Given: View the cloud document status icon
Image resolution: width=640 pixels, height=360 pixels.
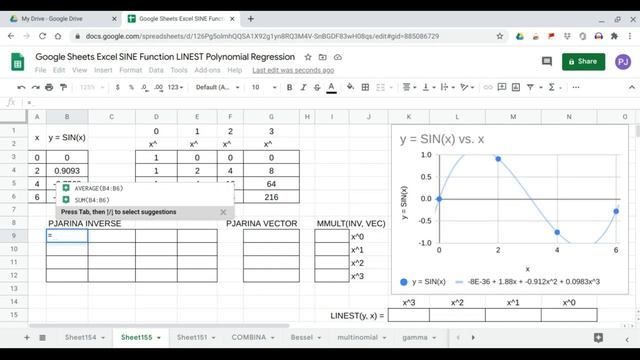Looking at the screenshot, I should tap(338, 57).
